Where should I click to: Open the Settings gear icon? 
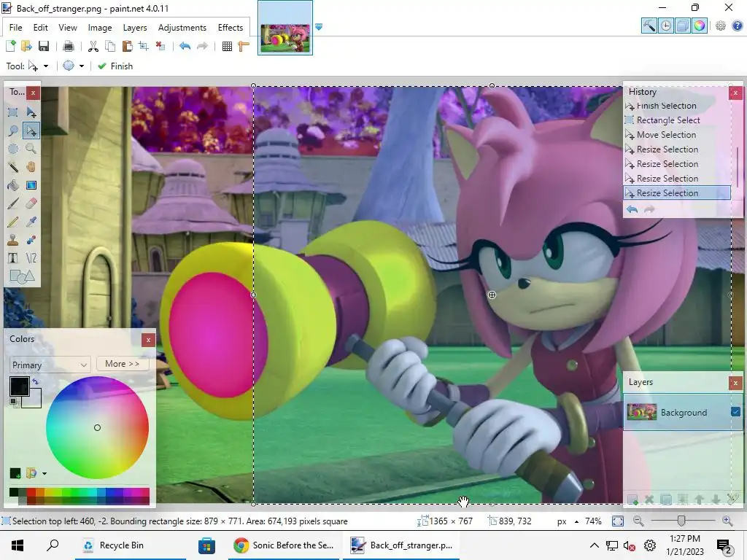721,26
